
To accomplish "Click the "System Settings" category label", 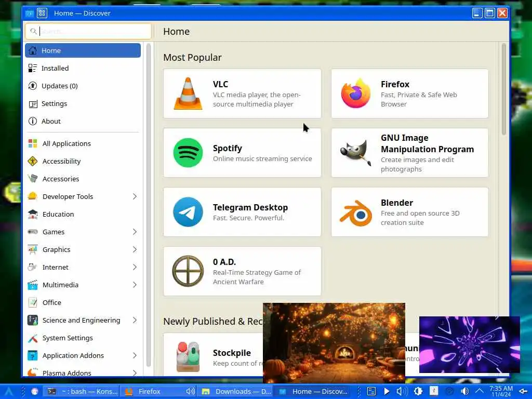I will pos(68,338).
